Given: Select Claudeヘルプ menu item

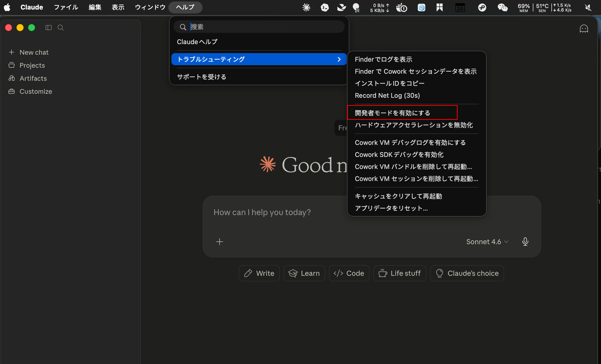Looking at the screenshot, I should 259,42.
